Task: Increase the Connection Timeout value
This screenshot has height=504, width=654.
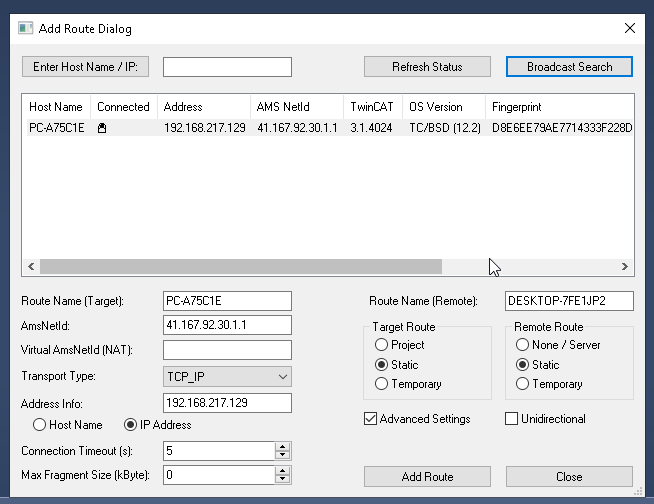Action: [x=283, y=446]
